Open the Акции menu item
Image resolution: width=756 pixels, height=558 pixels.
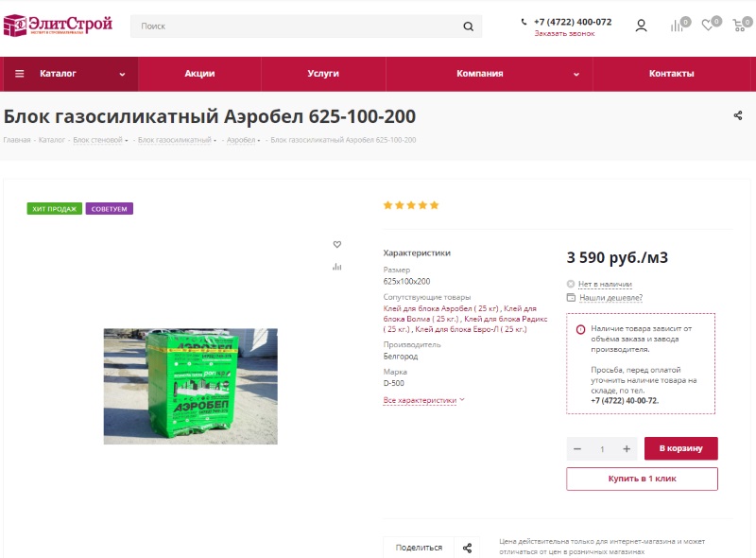pos(199,74)
